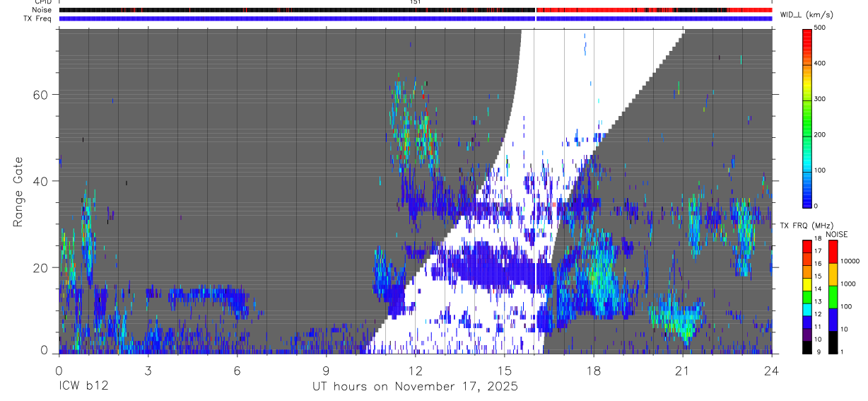868x401 pixels.
Task: Select the green swatch in the NOISE legend
Action: (x=833, y=297)
